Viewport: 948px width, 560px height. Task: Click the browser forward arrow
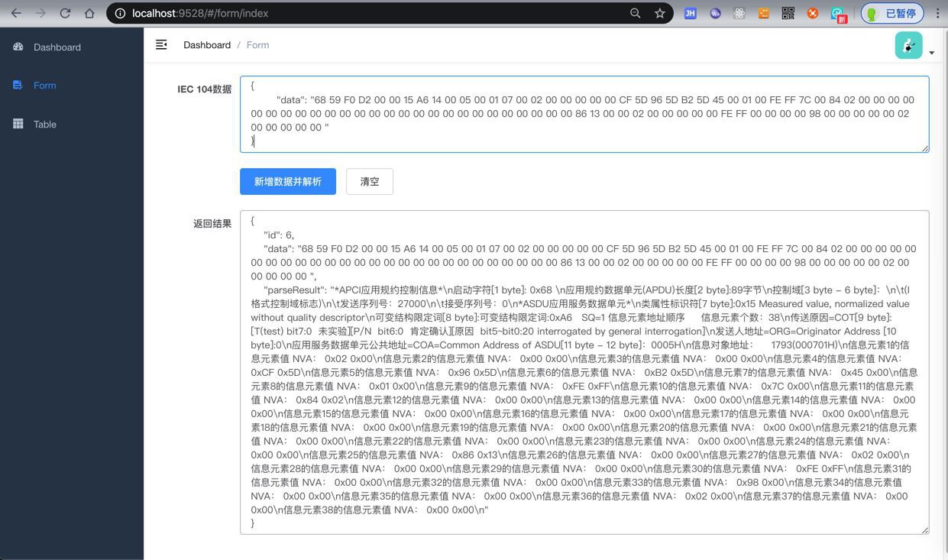pos(40,13)
